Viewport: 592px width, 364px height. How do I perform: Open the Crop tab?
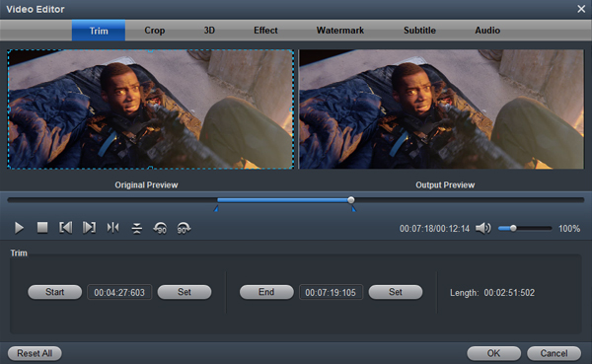pos(155,31)
